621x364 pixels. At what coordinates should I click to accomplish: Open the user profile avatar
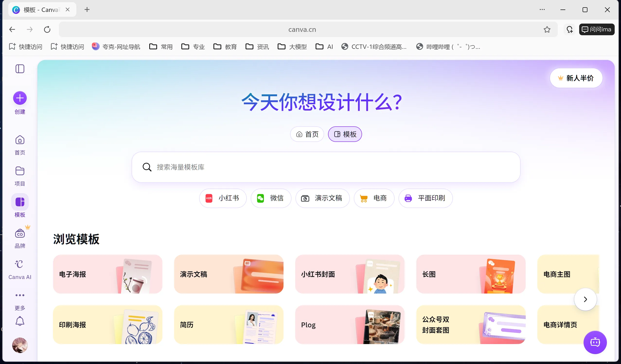(20, 345)
